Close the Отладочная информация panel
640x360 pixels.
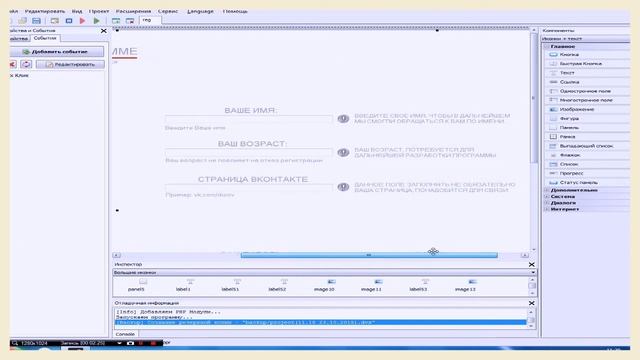pos(531,303)
